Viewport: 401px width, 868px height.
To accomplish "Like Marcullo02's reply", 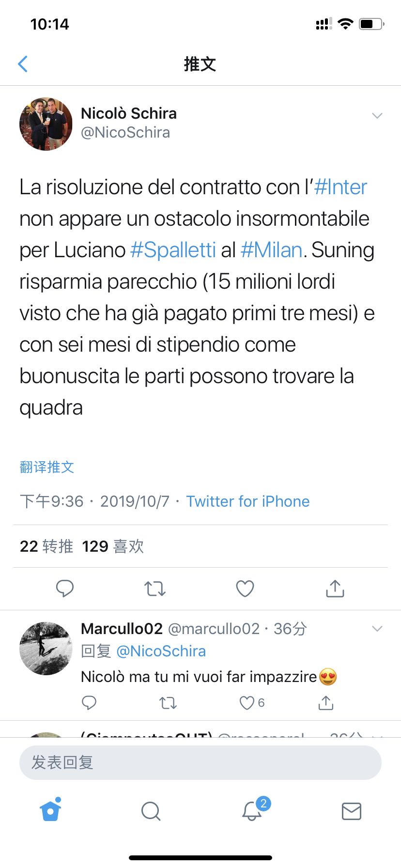I will [247, 702].
